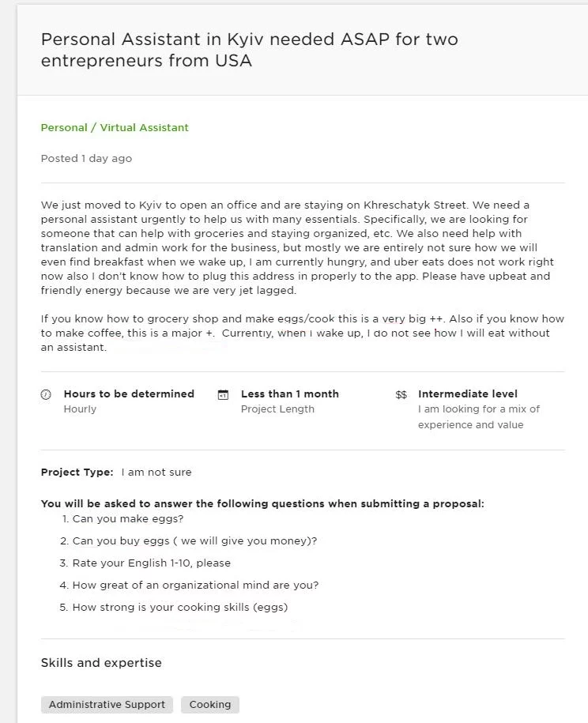
Task: Click the Skills and expertise heading
Action: coord(101,663)
